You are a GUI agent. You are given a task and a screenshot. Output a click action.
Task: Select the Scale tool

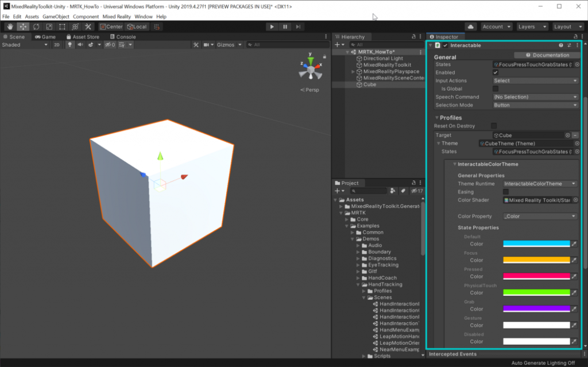click(49, 26)
